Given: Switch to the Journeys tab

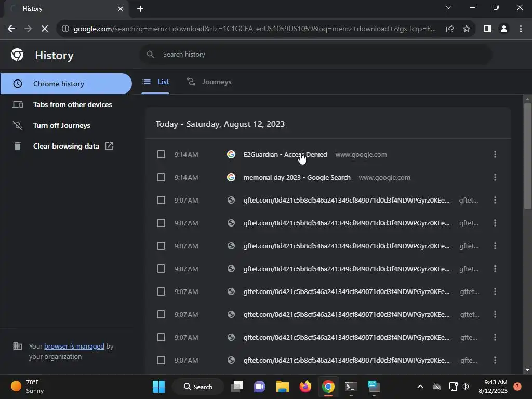Looking at the screenshot, I should pyautogui.click(x=209, y=82).
